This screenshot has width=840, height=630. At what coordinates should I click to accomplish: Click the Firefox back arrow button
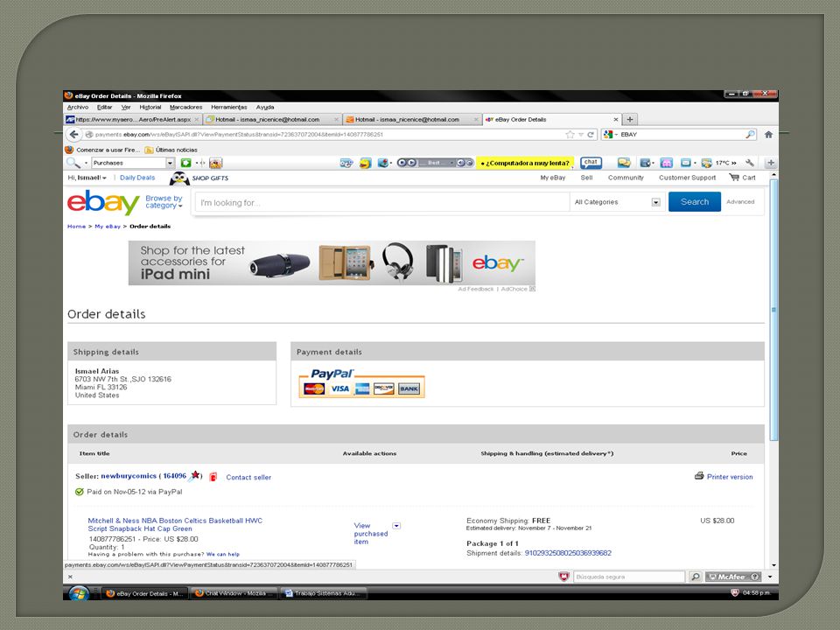[x=73, y=135]
